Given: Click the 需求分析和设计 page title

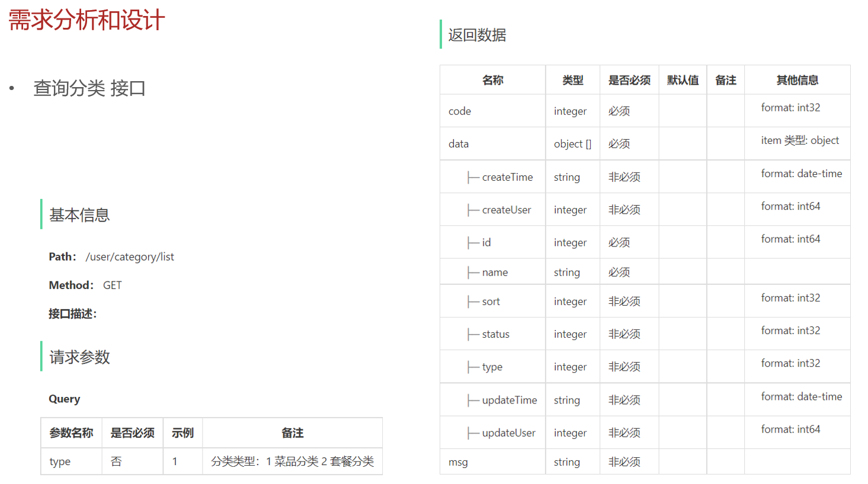Looking at the screenshot, I should point(87,20).
